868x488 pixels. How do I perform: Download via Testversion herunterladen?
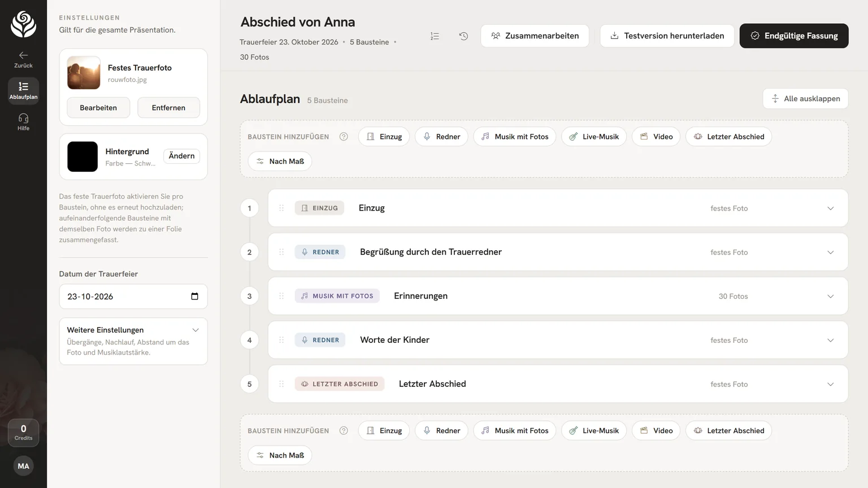[667, 36]
